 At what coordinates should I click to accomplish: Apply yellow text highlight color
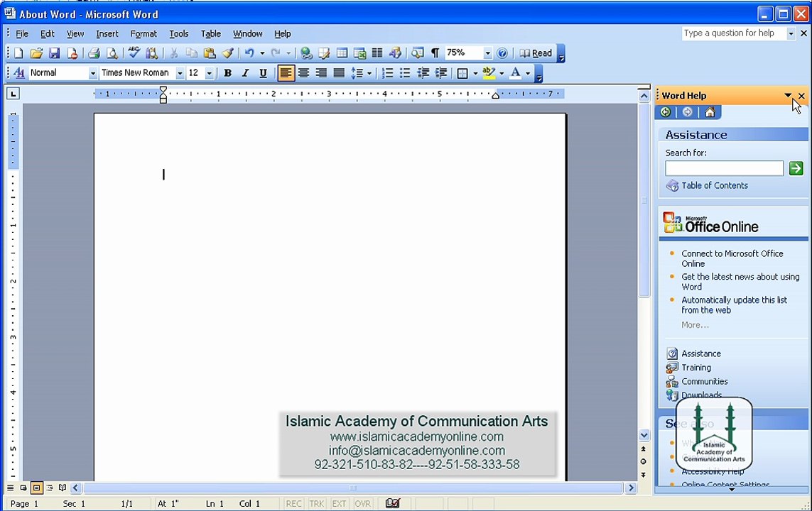[488, 73]
